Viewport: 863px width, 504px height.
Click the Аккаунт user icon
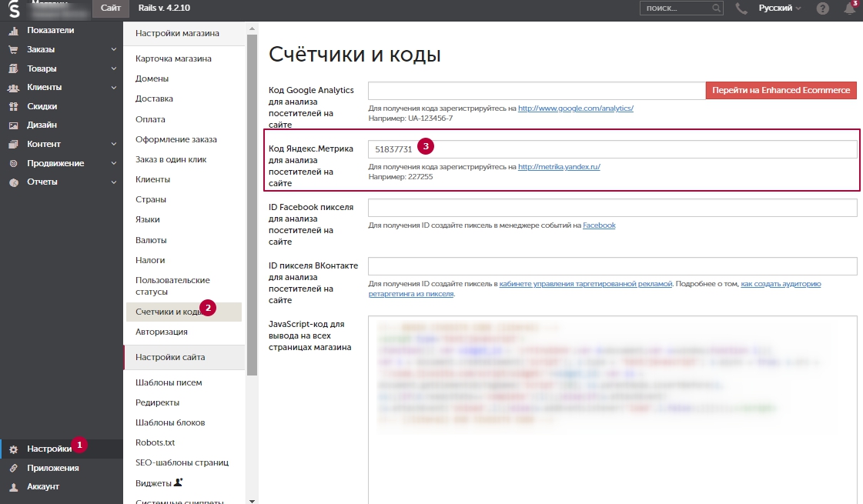13,487
